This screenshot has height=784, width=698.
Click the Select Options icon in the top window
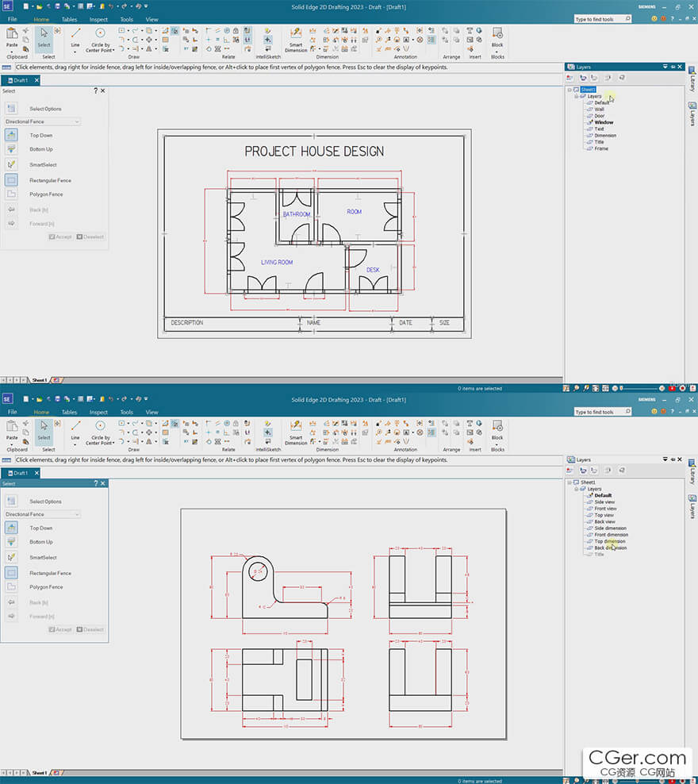pos(11,109)
